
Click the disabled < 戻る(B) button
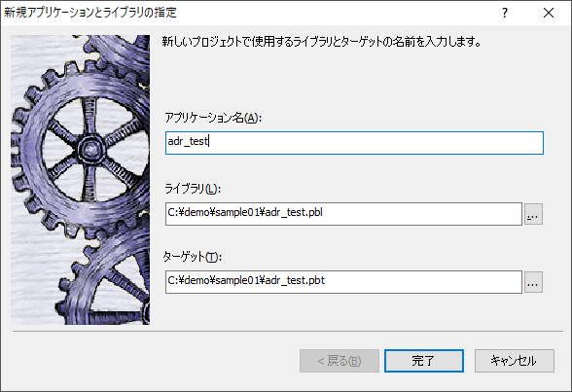(340, 361)
